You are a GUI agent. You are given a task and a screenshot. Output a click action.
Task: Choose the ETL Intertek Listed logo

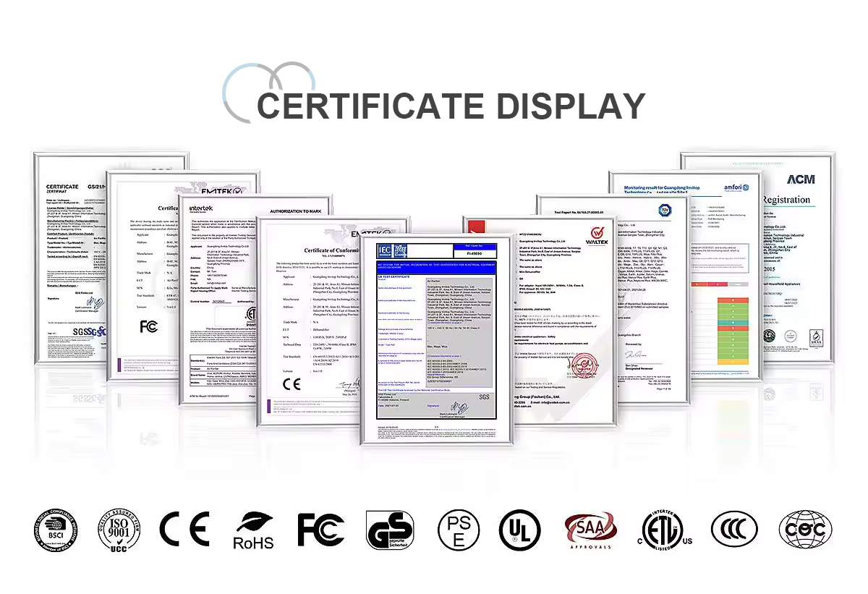(x=664, y=531)
